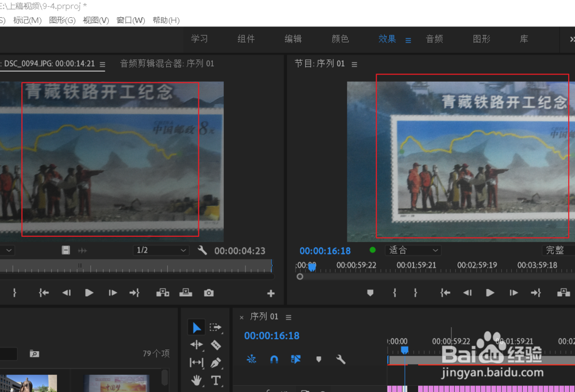Switch to 学习 workspace

(199, 39)
